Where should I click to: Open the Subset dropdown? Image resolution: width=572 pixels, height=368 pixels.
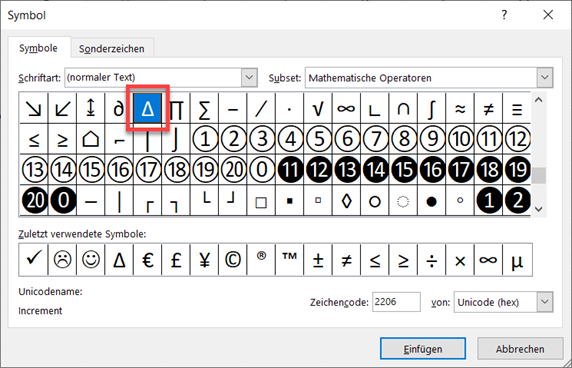point(545,77)
